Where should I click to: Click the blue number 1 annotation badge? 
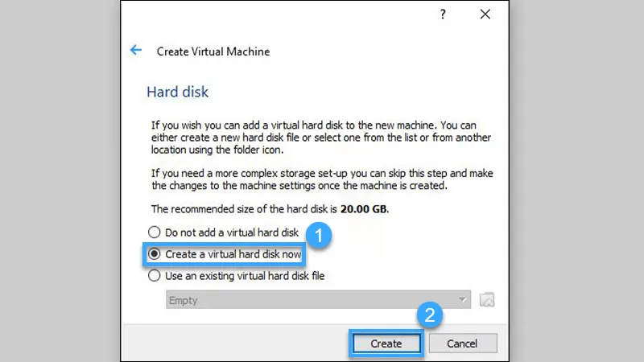coord(318,235)
